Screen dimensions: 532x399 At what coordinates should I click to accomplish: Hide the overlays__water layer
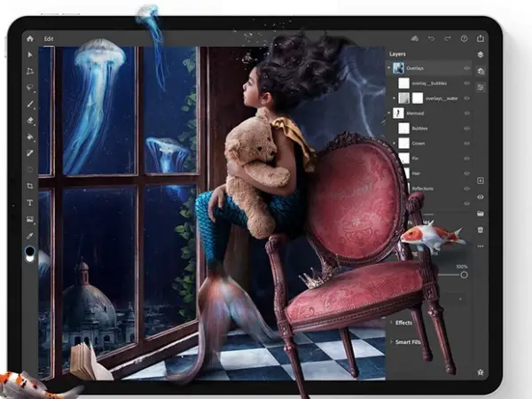[467, 98]
